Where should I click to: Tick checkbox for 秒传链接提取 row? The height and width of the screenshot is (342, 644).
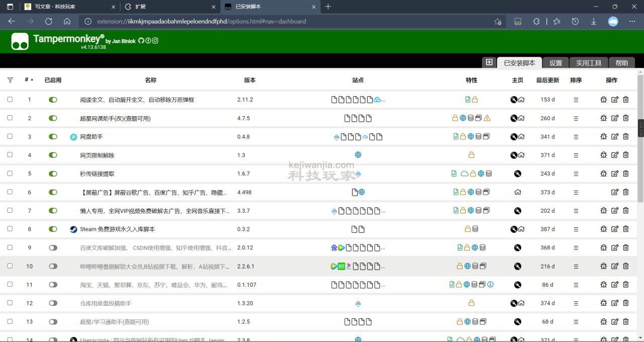click(10, 173)
